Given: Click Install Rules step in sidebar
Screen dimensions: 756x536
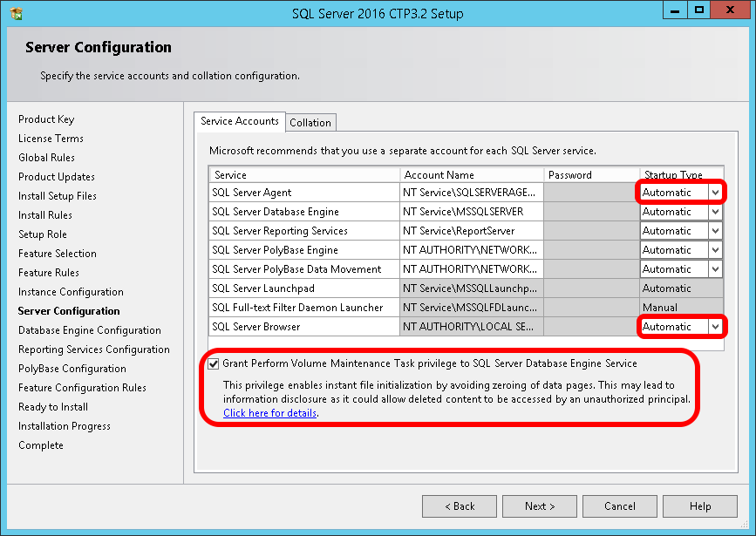Looking at the screenshot, I should 45,215.
